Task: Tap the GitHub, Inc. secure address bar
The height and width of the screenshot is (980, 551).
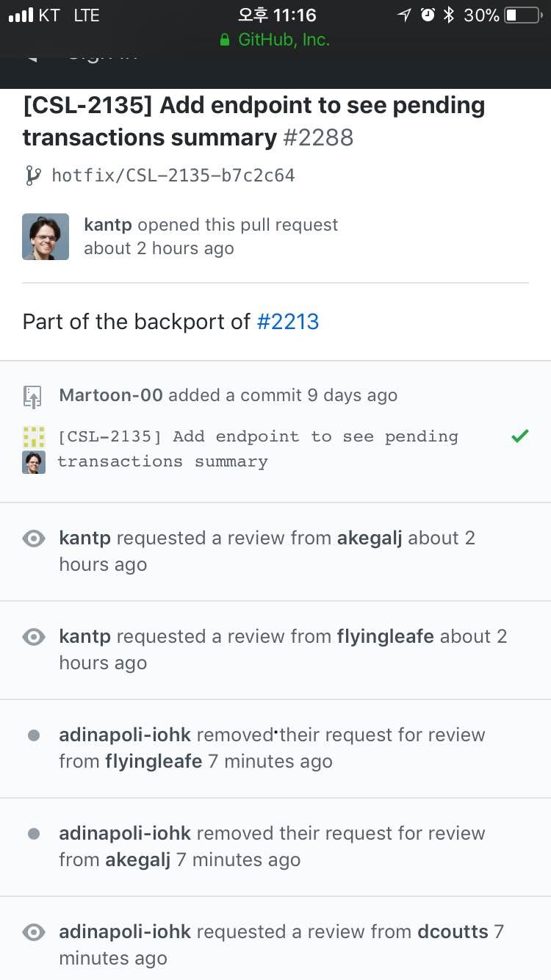Action: click(275, 40)
